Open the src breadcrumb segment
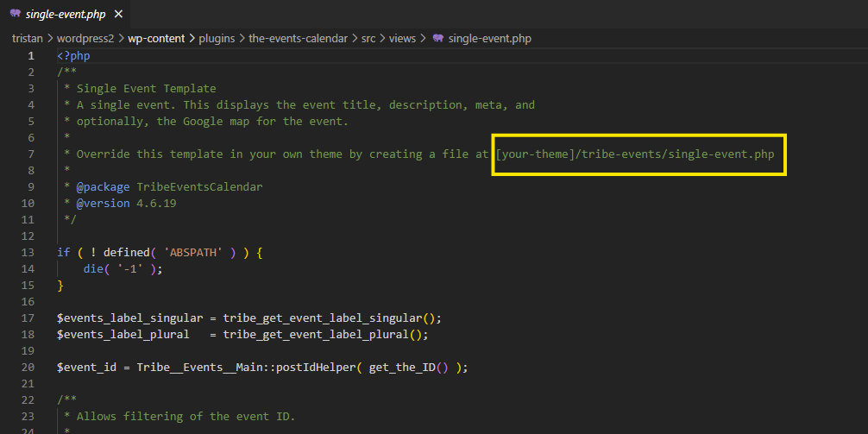The width and height of the screenshot is (868, 434). (x=368, y=38)
